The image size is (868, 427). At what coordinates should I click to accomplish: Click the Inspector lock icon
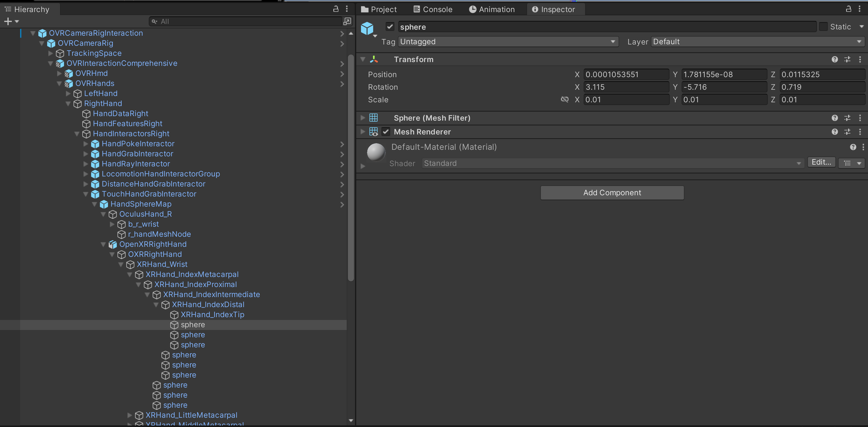(849, 9)
